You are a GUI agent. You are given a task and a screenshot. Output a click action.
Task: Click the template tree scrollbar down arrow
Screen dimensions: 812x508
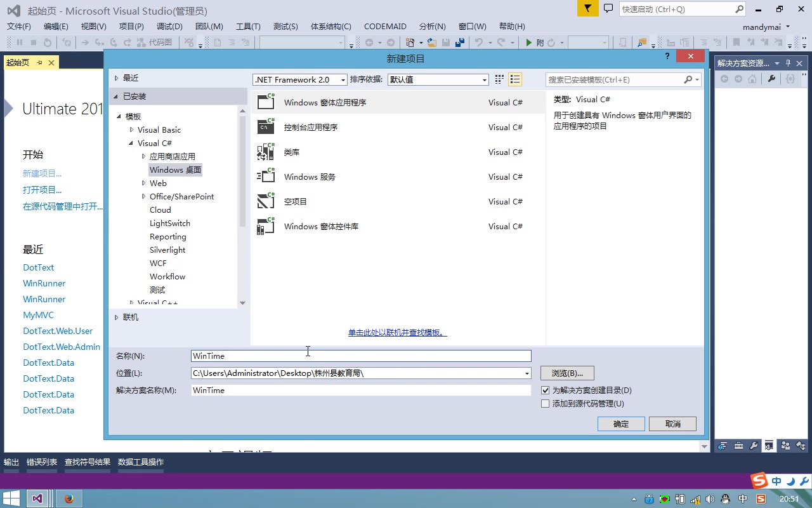[242, 303]
